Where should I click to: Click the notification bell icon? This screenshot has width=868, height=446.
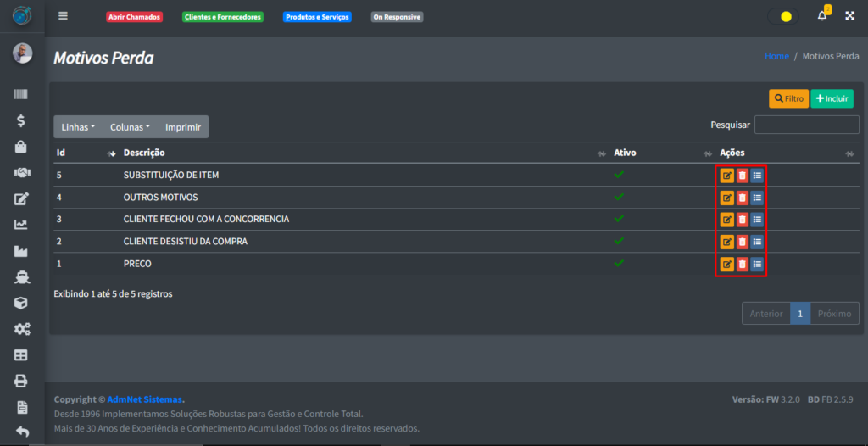click(821, 16)
